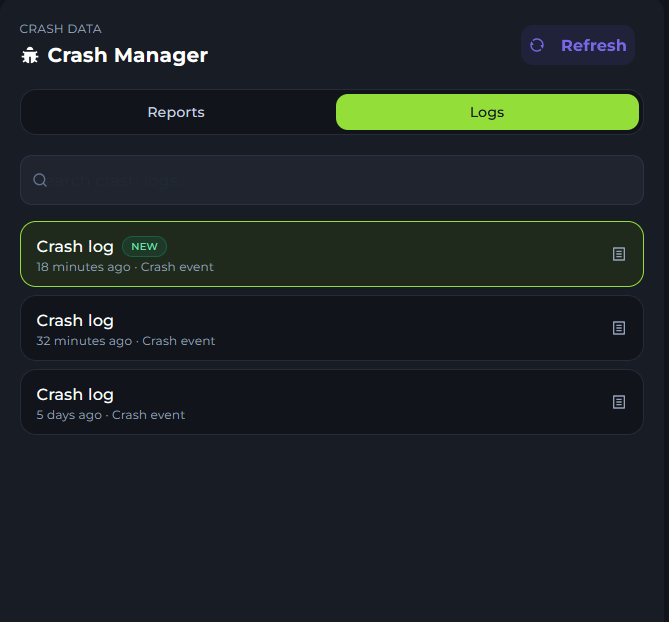Switch to the Reports tab
The width and height of the screenshot is (669, 622).
coord(176,112)
